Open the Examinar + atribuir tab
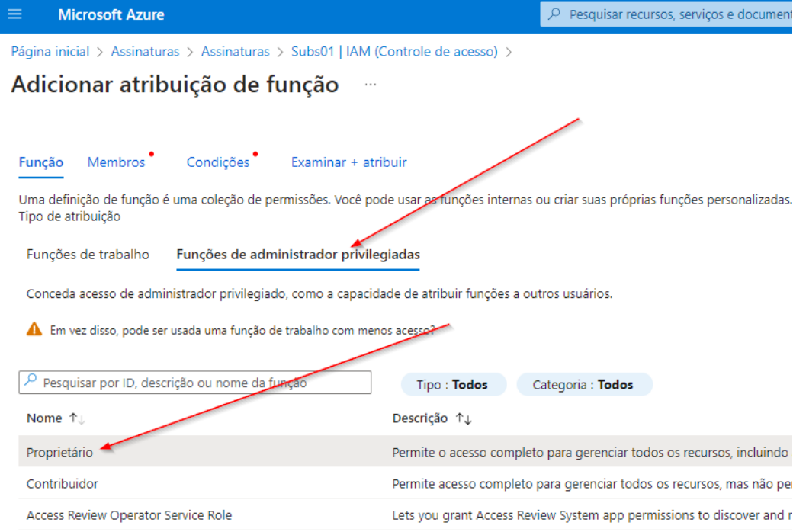793x532 pixels. 349,162
